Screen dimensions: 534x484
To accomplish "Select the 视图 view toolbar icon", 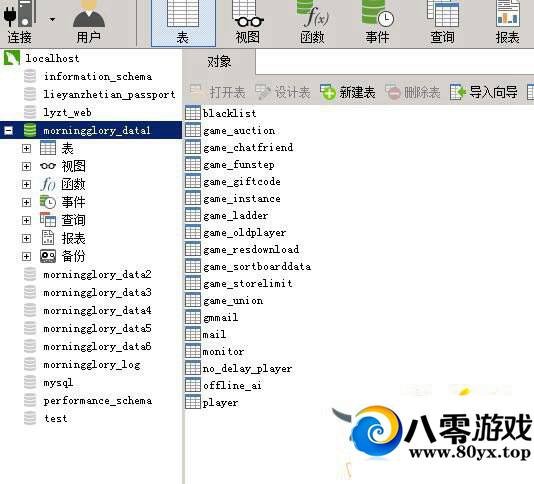I will [248, 22].
